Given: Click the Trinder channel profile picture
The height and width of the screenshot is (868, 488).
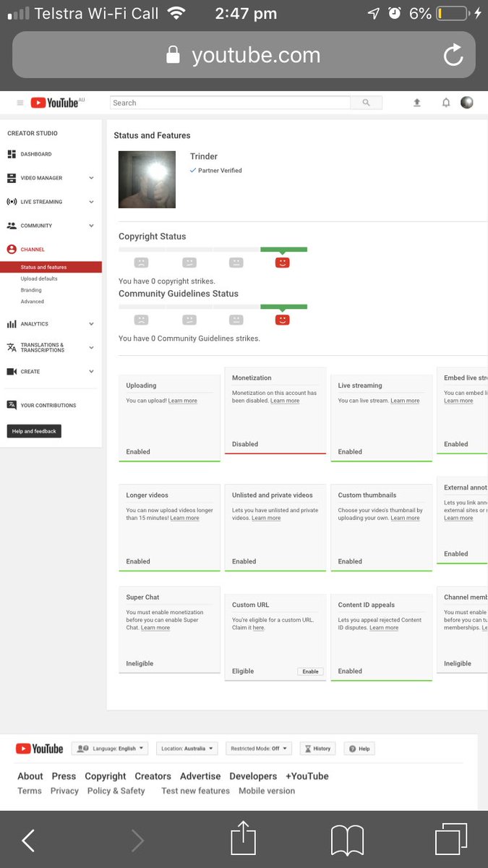Looking at the screenshot, I should point(147,179).
